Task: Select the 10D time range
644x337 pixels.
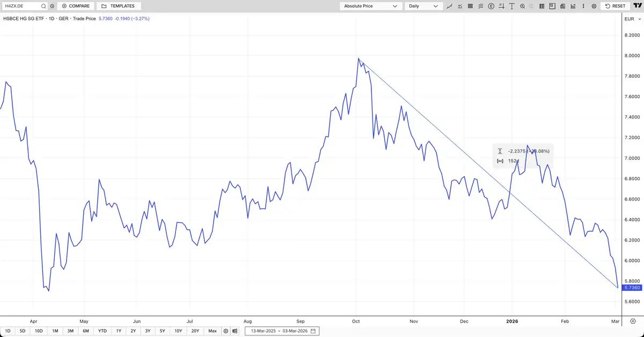Action: pos(39,331)
